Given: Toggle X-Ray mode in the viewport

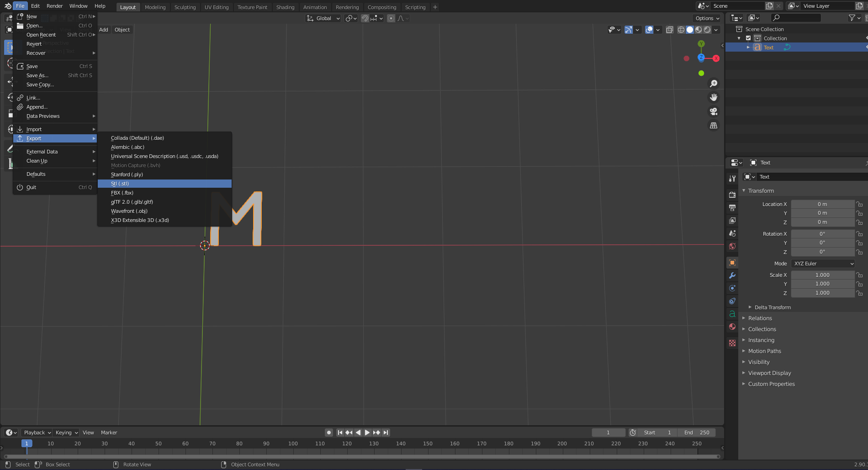Looking at the screenshot, I should pos(670,30).
